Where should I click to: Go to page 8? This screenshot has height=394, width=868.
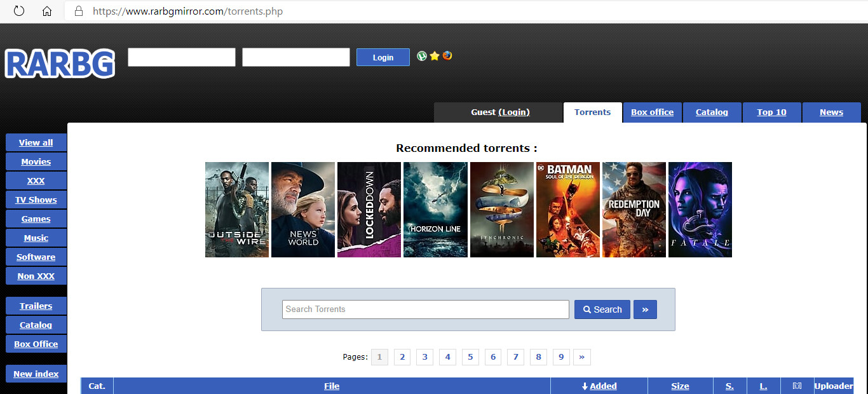click(538, 357)
